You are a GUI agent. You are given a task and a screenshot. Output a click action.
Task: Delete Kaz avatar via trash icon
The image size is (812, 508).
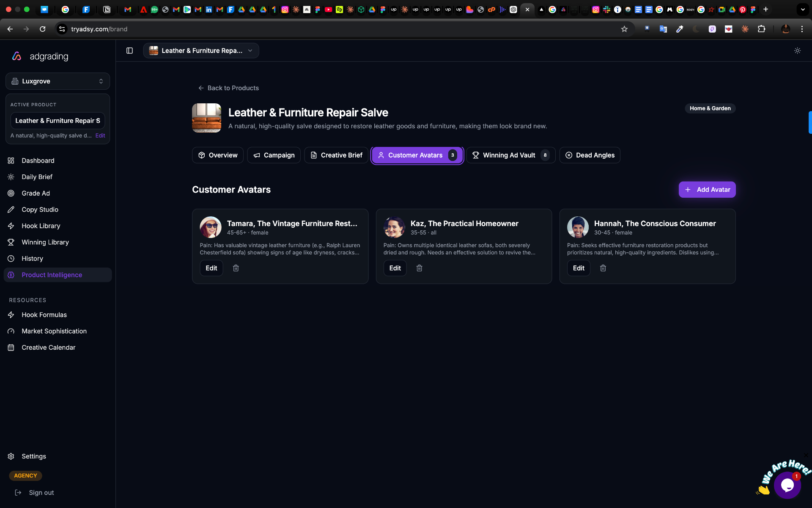coord(420,268)
